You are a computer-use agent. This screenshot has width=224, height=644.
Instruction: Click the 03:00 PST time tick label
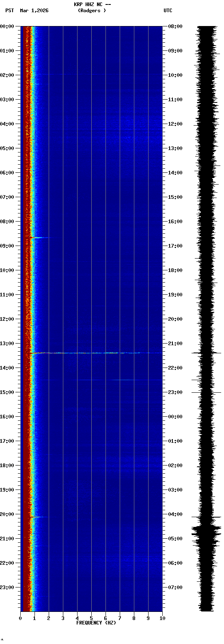click(7, 100)
